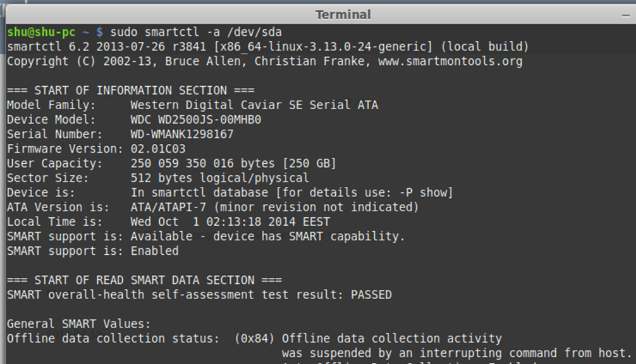This screenshot has height=364, width=636.
Task: Click the Western Digital Caviar SE model family
Action: [254, 105]
